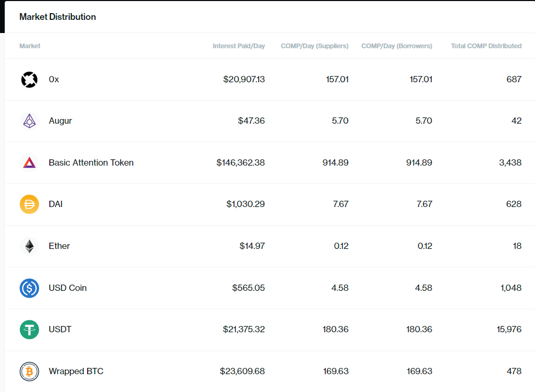
Task: Click the Ether diamond icon
Action: coord(29,246)
